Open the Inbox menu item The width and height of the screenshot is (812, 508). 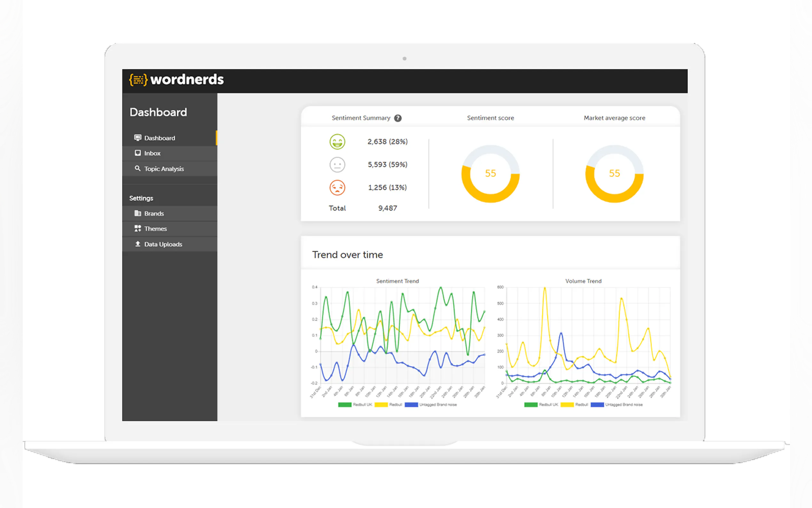[x=152, y=153]
